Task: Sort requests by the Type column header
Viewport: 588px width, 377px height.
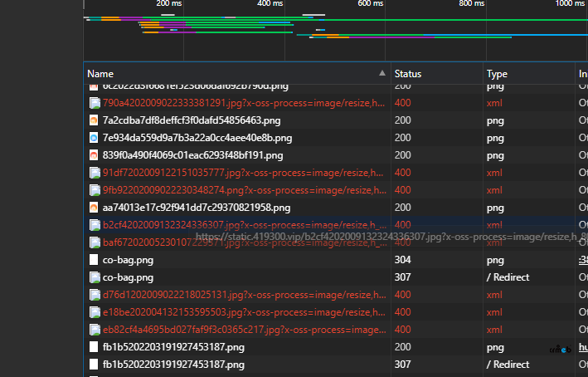Action: pyautogui.click(x=529, y=74)
